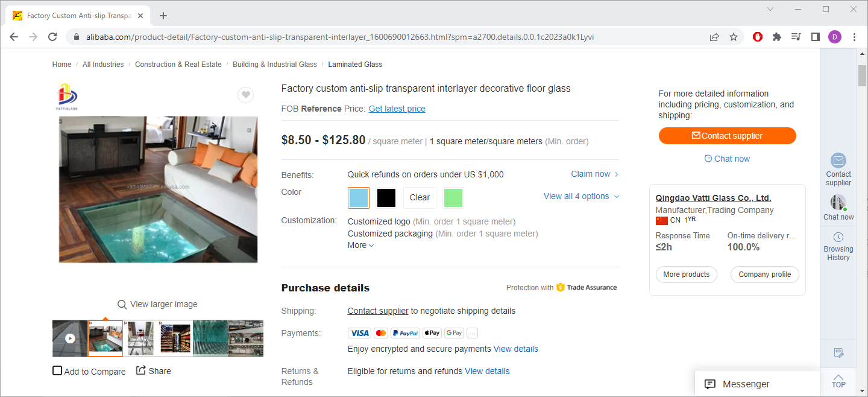The width and height of the screenshot is (868, 397).
Task: Open Building & Industrial Glass breadcrumb
Action: pyautogui.click(x=275, y=65)
